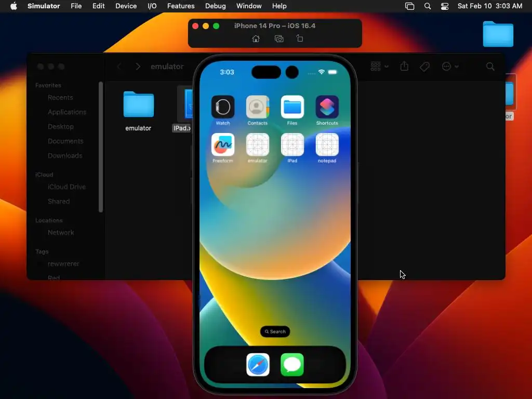Open the desktop folder icon at top right
Screen dimensions: 532x399
pyautogui.click(x=498, y=34)
